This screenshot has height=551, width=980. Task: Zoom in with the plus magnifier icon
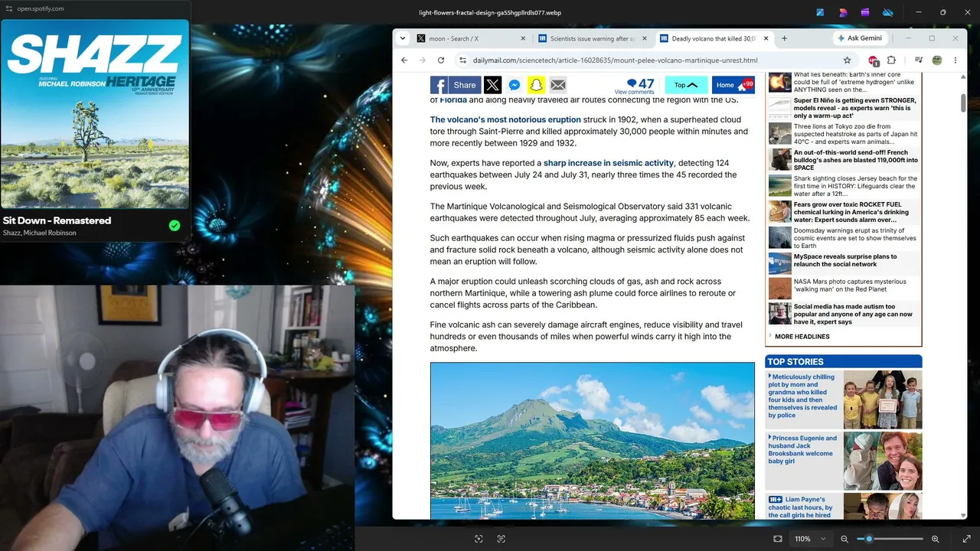coord(935,539)
